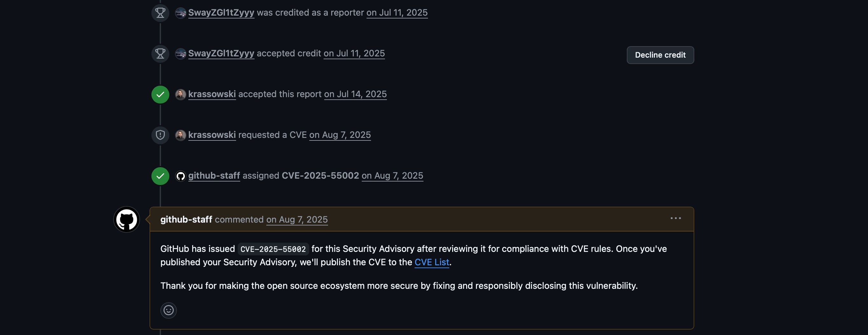Click the Aug 7, 2025 date on the CVE request event
Viewport: 868px width, 335px height.
pyautogui.click(x=339, y=135)
